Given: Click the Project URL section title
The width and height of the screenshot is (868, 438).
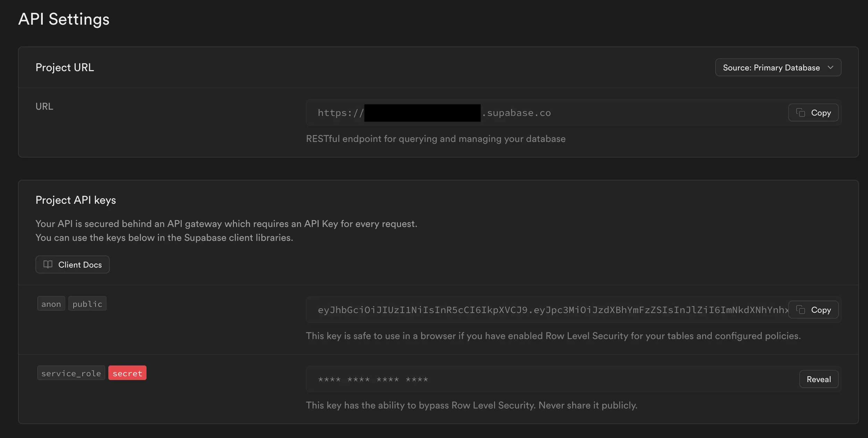Looking at the screenshot, I should (65, 67).
